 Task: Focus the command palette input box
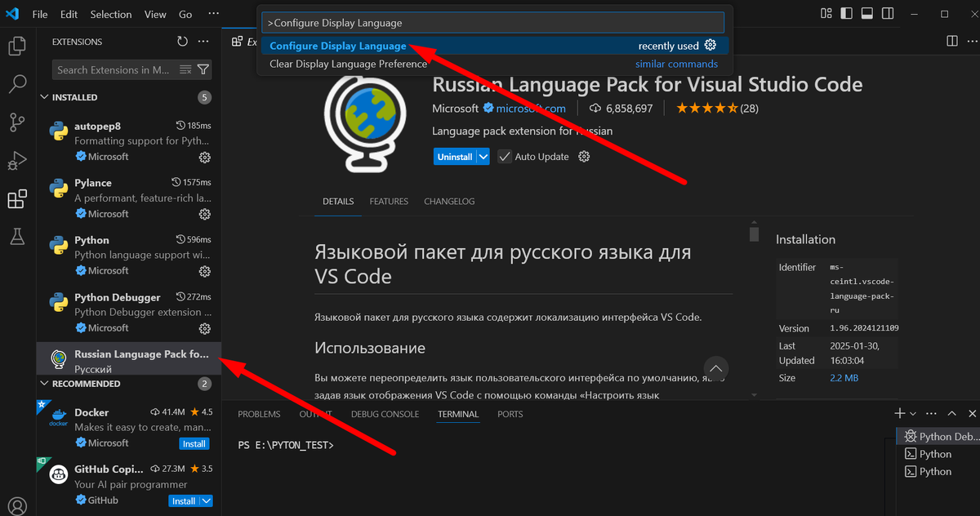tap(492, 23)
